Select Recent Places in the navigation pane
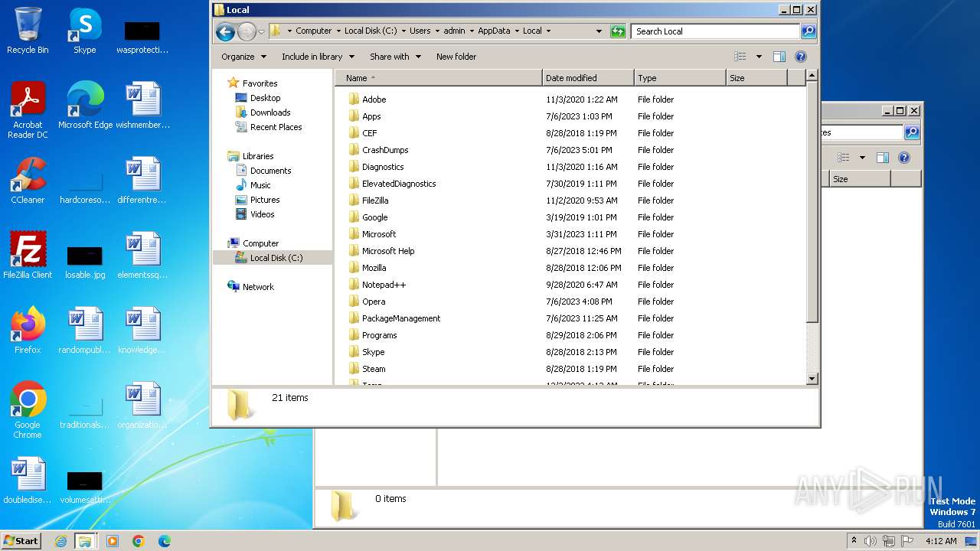This screenshot has height=551, width=980. (276, 127)
